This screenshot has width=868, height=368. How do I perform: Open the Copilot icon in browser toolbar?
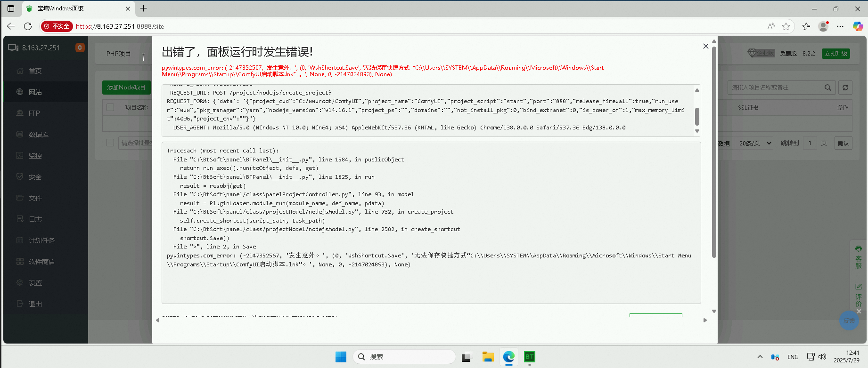(x=858, y=26)
